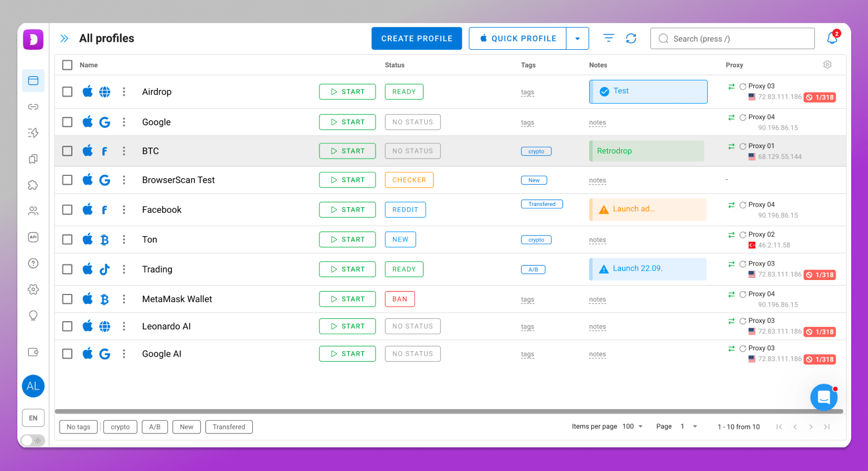
Task: Click the lightbulb ideas icon in sidebar
Action: pyautogui.click(x=33, y=315)
